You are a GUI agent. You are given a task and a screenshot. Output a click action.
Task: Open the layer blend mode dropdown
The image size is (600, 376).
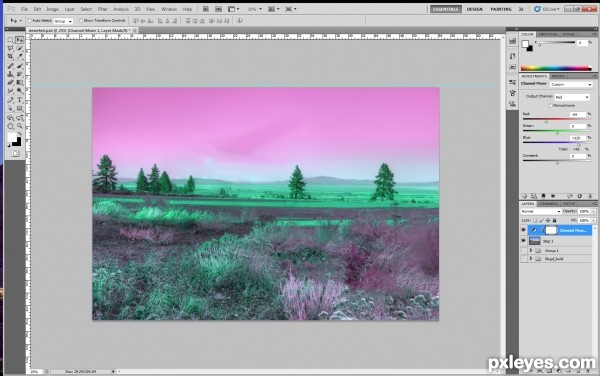coord(540,211)
